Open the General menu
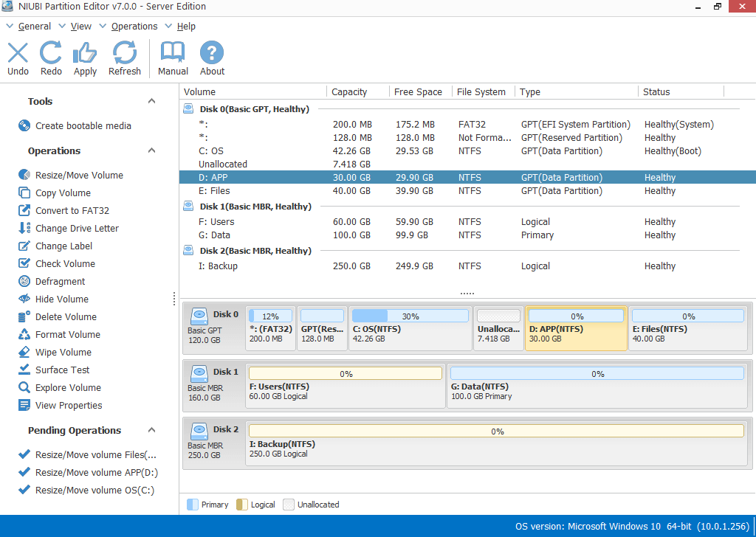The image size is (756, 537). click(x=34, y=27)
